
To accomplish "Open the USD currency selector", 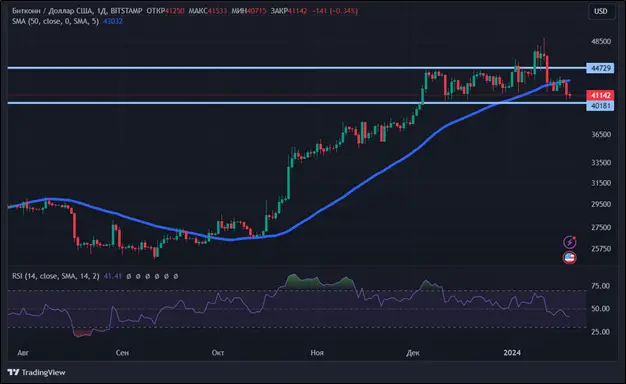I will (600, 11).
